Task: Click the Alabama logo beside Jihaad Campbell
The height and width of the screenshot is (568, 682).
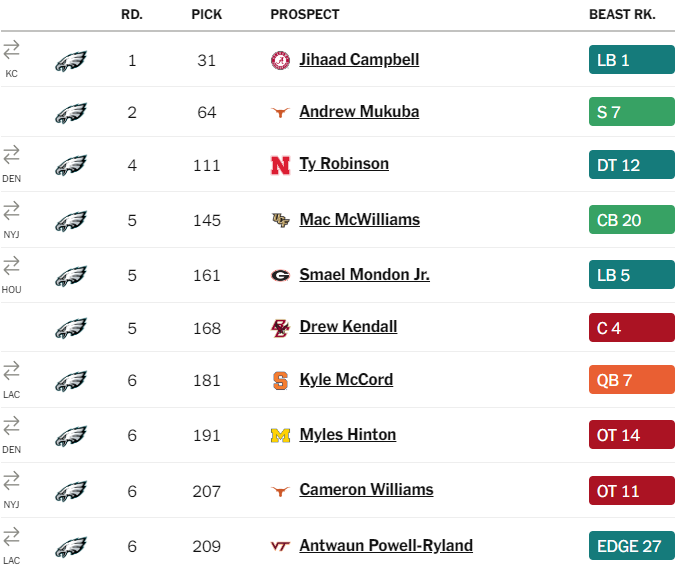Action: click(x=280, y=60)
